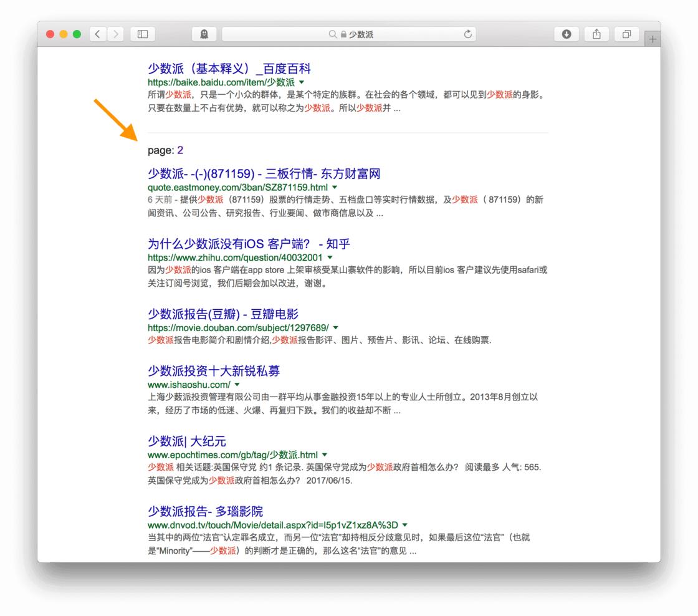Screen dimensions: 698x616
Task: Minimize the window with the yellow button
Action: pyautogui.click(x=64, y=34)
